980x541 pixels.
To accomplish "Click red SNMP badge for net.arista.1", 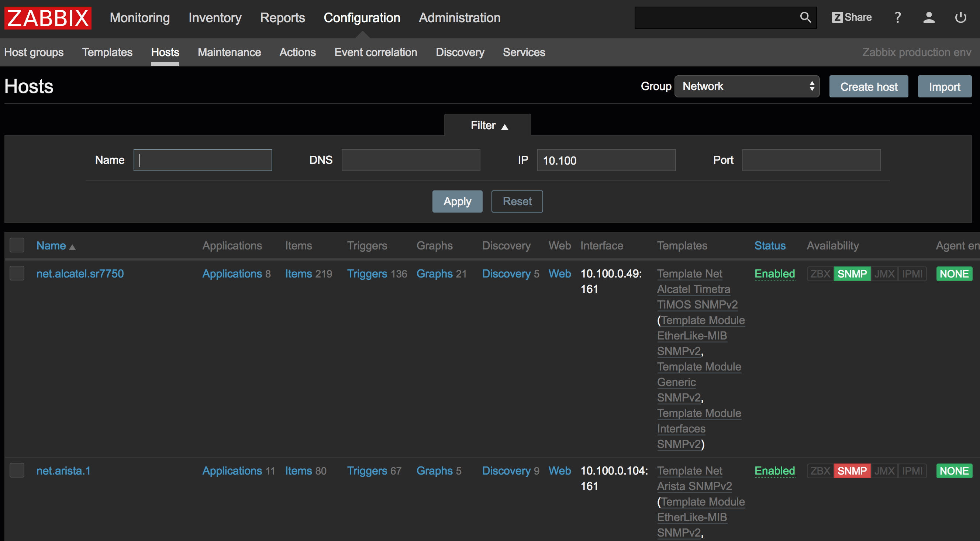I will 852,471.
